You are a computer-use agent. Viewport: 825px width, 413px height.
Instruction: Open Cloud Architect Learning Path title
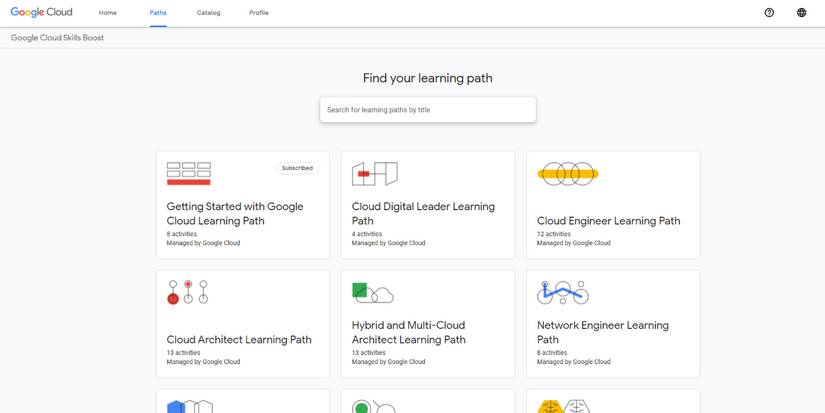click(x=239, y=339)
